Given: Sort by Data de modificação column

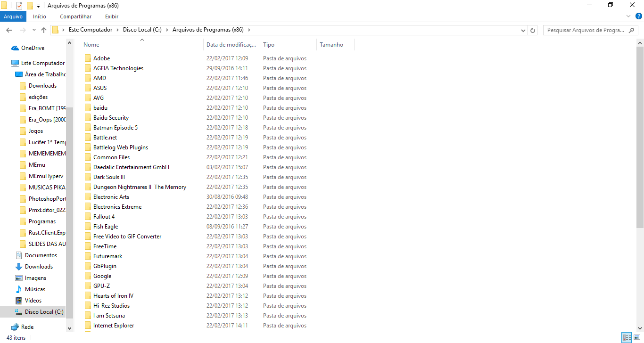Looking at the screenshot, I should point(232,45).
